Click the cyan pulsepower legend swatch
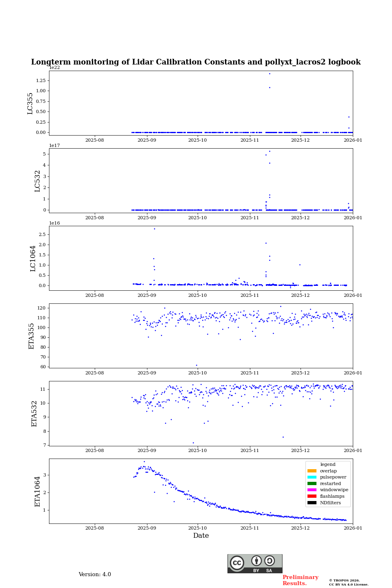Screen dimensions: 392x588 [312, 477]
